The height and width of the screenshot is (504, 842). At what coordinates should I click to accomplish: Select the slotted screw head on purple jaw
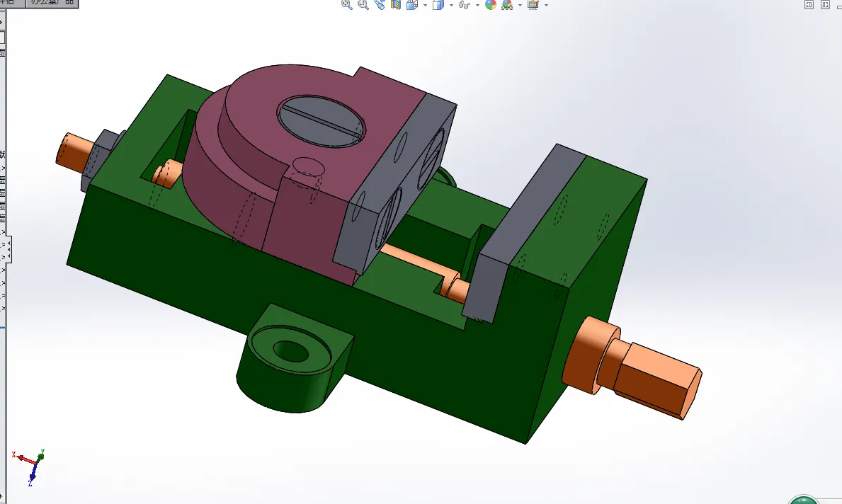point(321,121)
